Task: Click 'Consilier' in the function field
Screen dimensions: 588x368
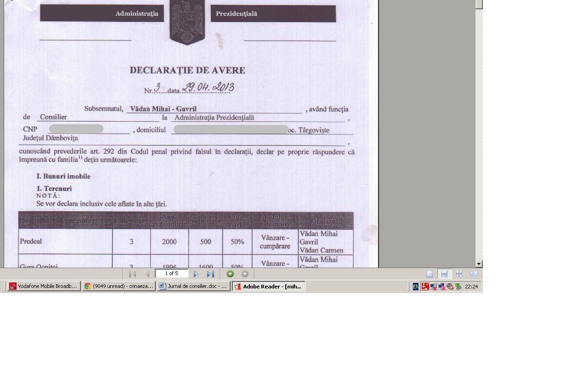Action: pos(53,117)
